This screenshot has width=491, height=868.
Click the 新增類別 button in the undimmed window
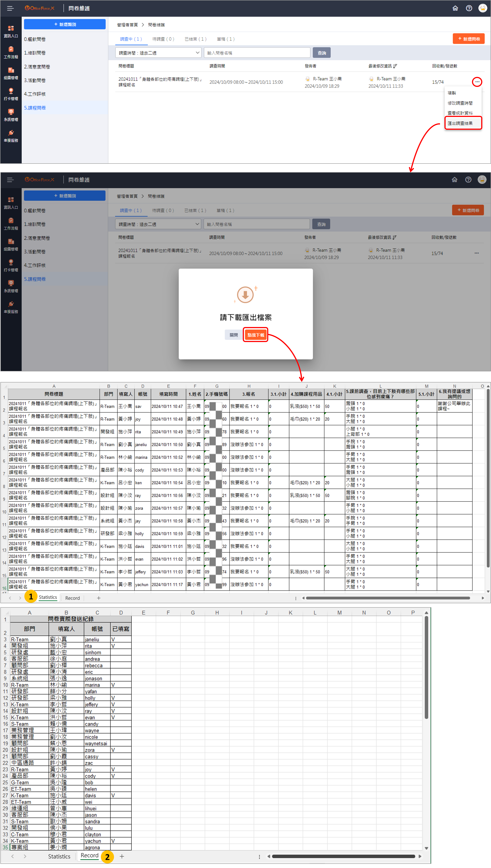point(65,24)
